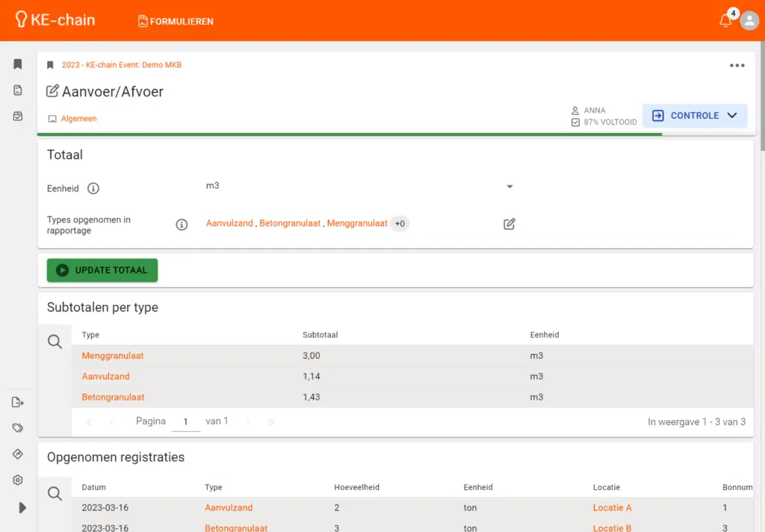Open the Eenheid m3 dropdown
Viewport: 765px width, 532px height.
510,186
